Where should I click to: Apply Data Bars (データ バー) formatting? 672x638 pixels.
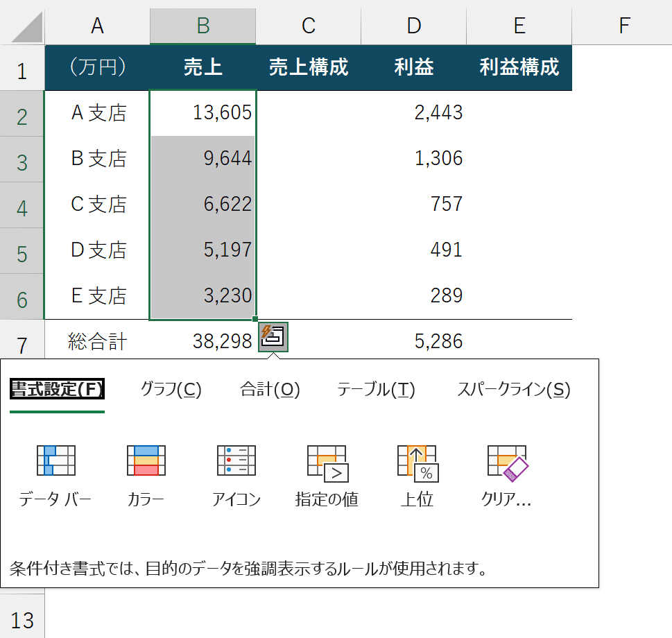(x=55, y=476)
